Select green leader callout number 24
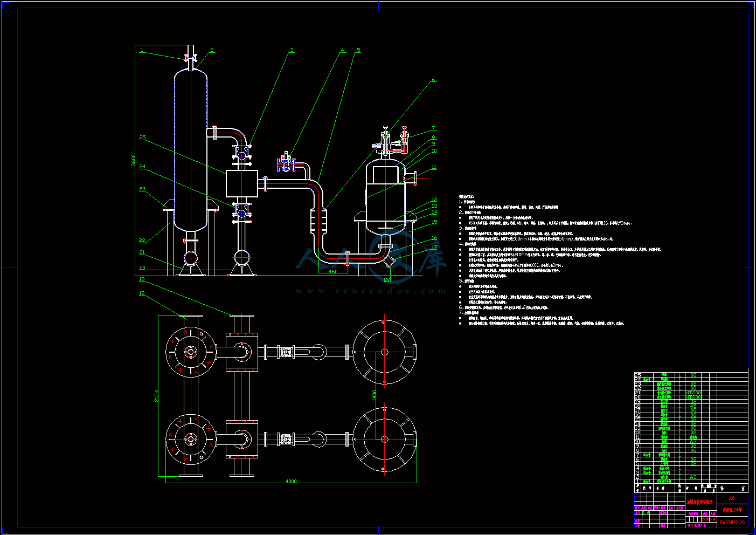756x535 pixels. coord(142,167)
